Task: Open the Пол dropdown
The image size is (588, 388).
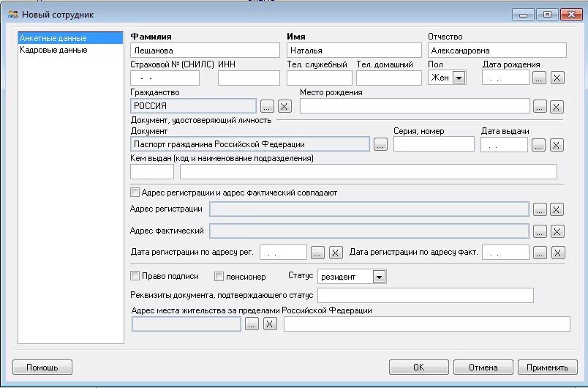Action: 459,78
